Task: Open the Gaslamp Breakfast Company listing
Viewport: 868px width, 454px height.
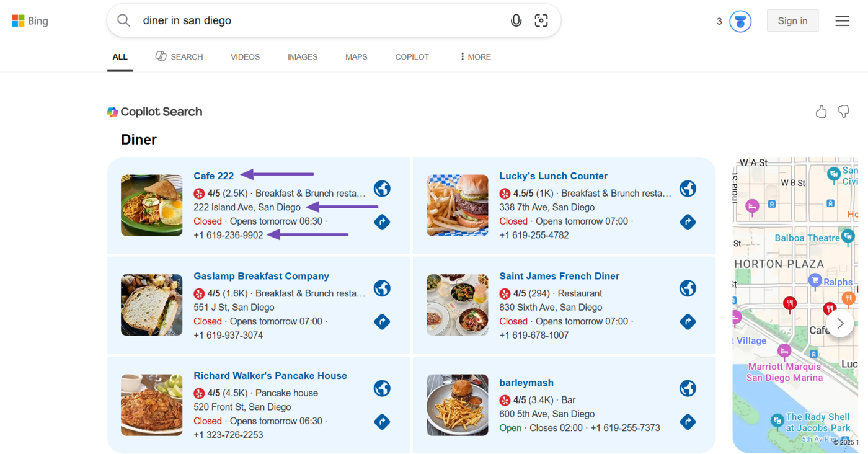Action: click(261, 275)
